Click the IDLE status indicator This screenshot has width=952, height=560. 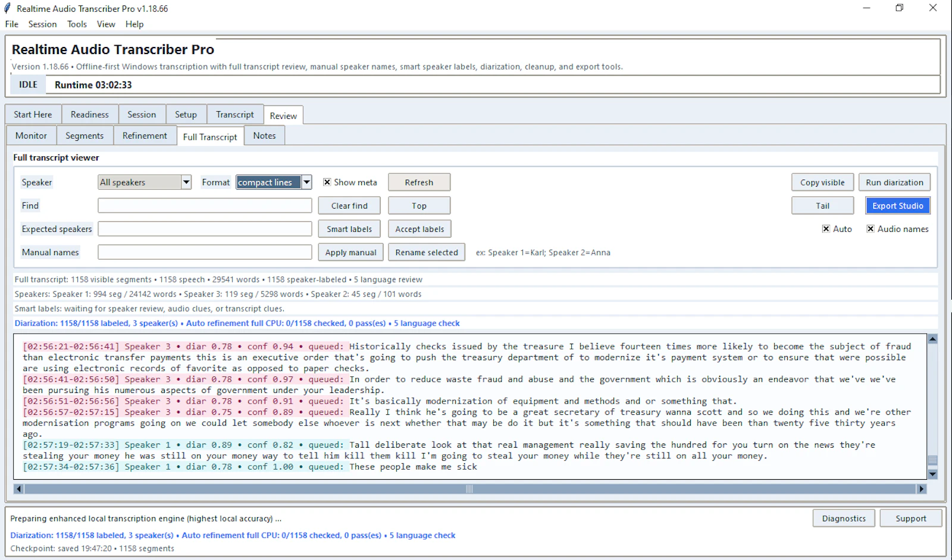pos(28,84)
